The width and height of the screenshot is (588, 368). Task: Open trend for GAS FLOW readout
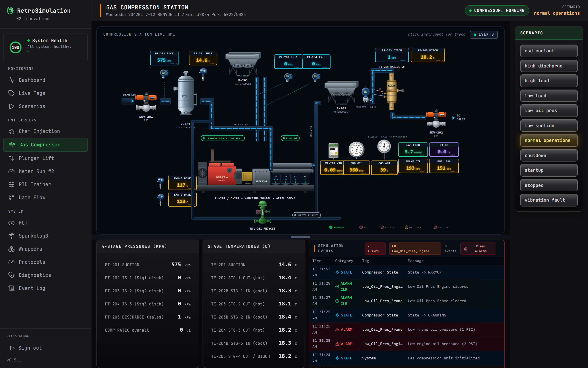[x=413, y=149]
